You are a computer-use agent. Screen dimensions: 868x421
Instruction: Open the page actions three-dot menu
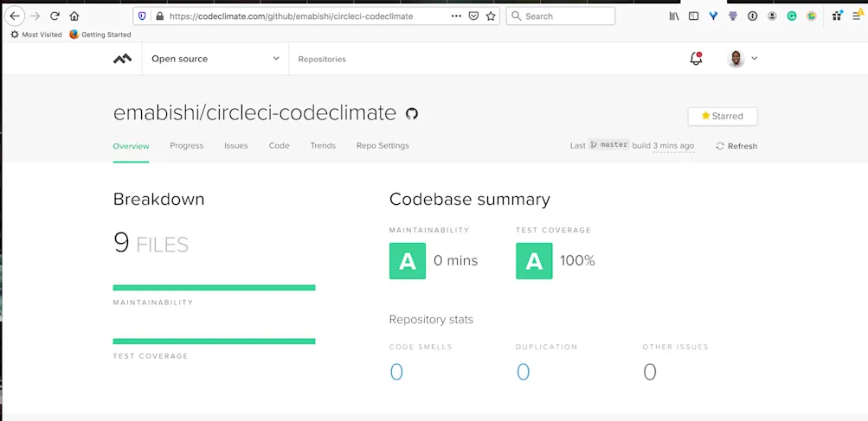tap(456, 16)
